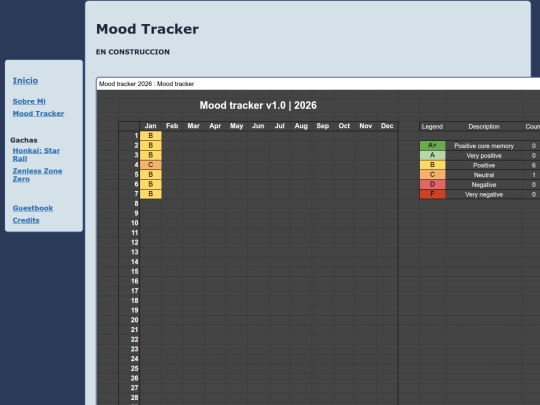Viewport: 540px width, 405px height.
Task: Select the Nov column header
Action: (x=366, y=126)
